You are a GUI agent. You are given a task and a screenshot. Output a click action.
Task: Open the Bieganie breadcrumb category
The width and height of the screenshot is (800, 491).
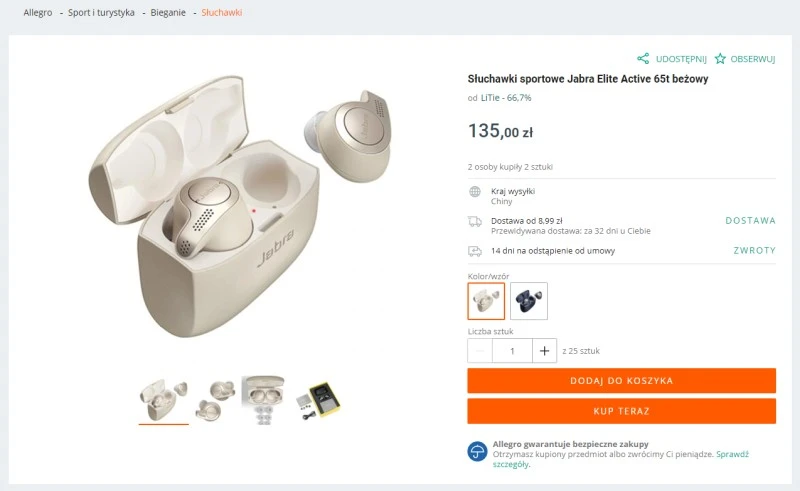168,13
